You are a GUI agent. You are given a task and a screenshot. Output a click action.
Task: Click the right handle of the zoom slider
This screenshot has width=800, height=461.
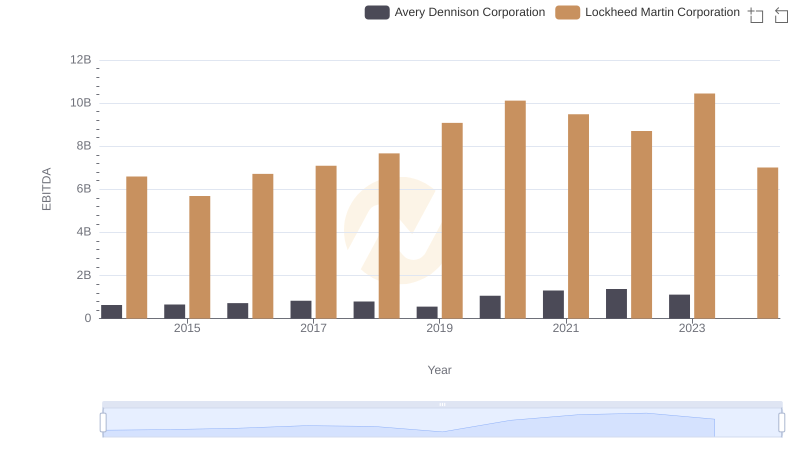782,423
